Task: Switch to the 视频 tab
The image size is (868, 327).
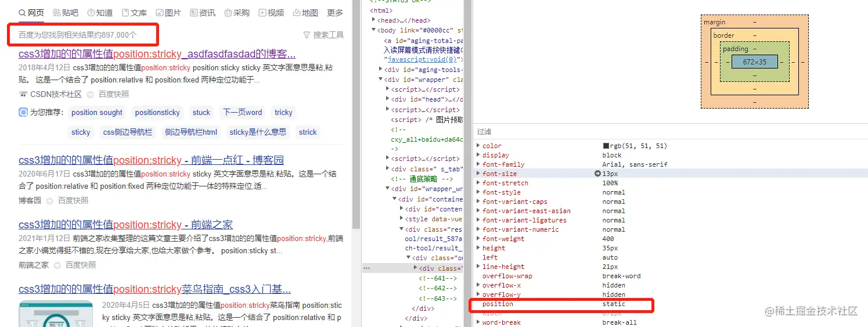Action: pos(271,13)
